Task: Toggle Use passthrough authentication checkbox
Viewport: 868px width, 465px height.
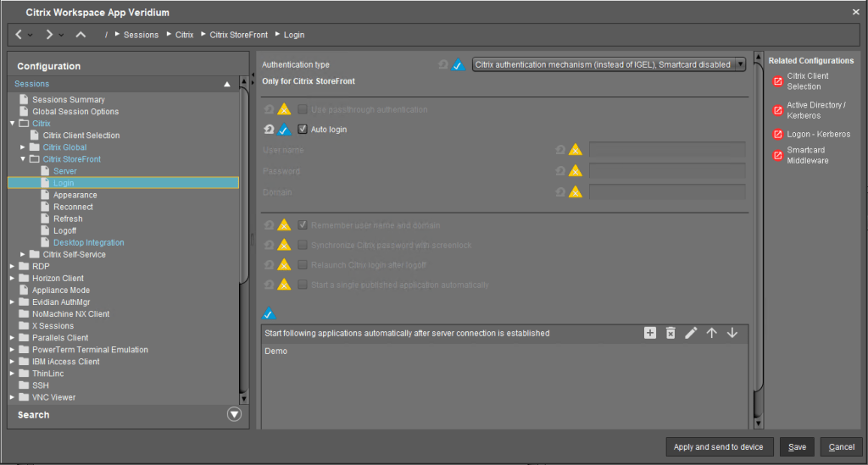Action: point(303,109)
